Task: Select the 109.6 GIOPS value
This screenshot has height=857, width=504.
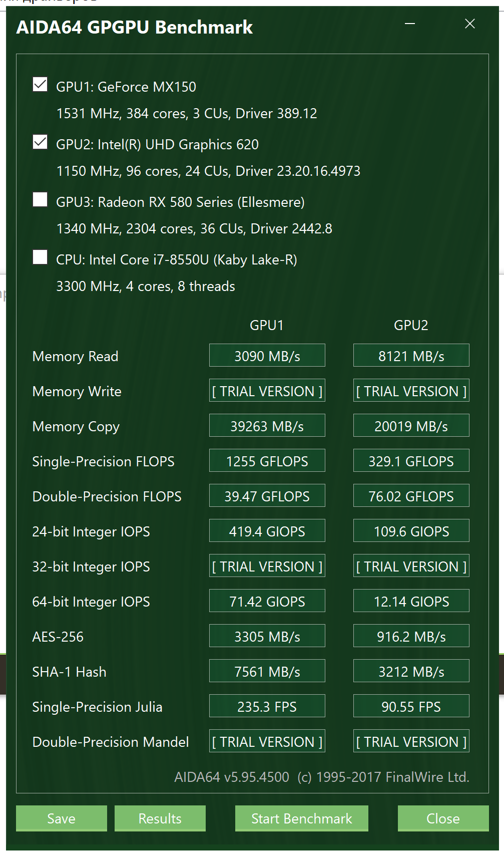Action: [411, 531]
